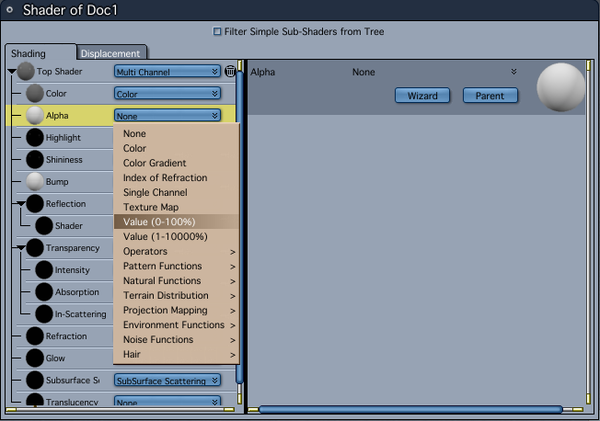The image size is (600, 421).
Task: Select the Intensity channel preview sphere
Action: [44, 270]
